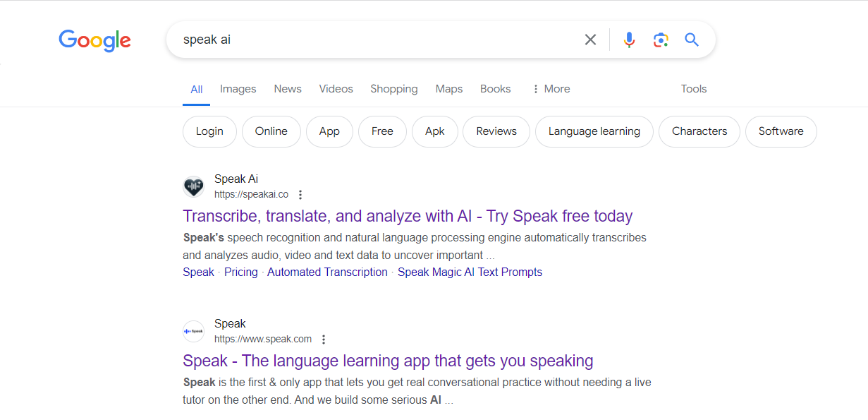The image size is (868, 420).
Task: Start a voice search with the microphone icon
Action: pyautogui.click(x=628, y=40)
